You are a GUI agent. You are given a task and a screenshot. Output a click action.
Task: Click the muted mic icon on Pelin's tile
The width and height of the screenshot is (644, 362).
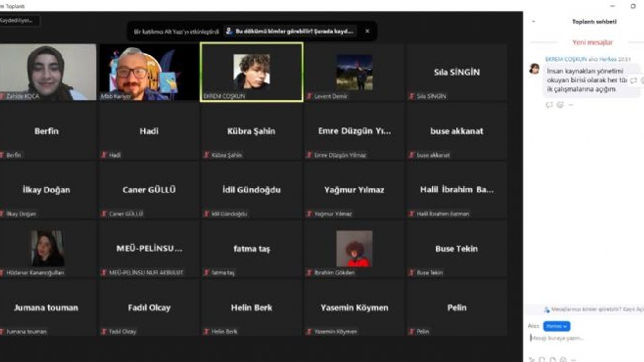[413, 331]
